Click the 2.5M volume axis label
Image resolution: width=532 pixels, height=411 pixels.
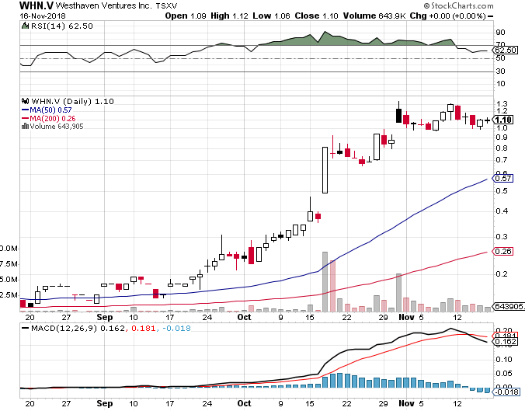coord(9,295)
